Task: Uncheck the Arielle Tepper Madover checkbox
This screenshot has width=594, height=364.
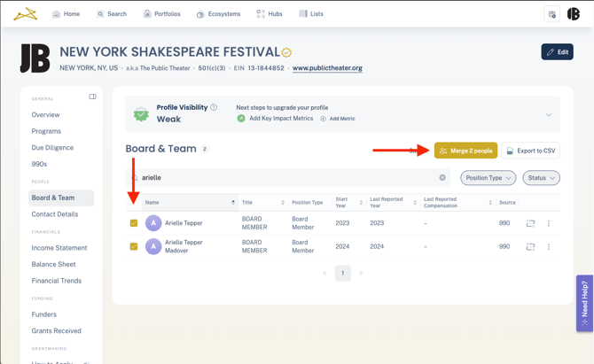Action: pos(134,247)
